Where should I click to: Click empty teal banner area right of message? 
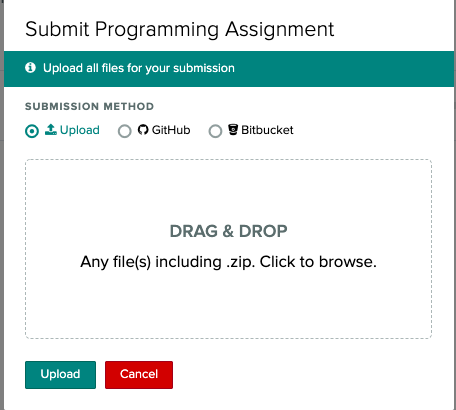[343, 69]
